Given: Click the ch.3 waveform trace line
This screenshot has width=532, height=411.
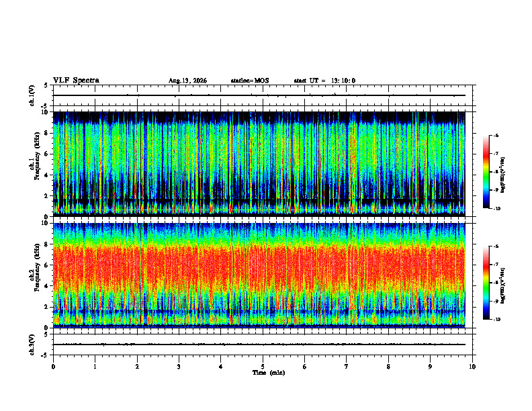Looking at the screenshot, I should 259,345.
